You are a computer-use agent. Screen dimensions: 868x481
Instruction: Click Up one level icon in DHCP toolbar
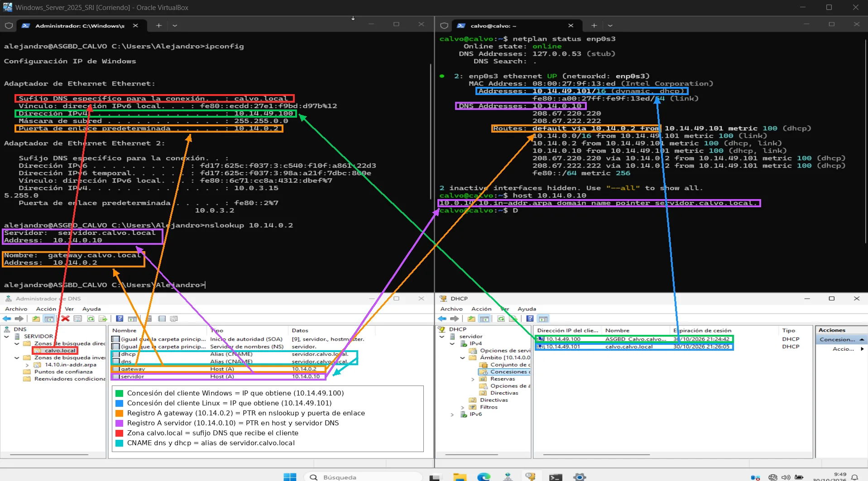coord(472,319)
